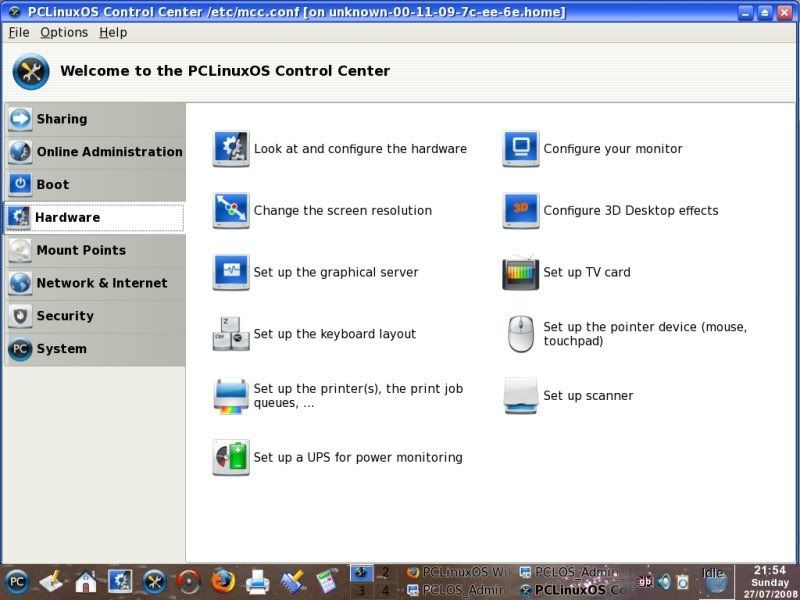The image size is (800, 600).
Task: Click the PCLinuxOS Control Center taskbar entry
Action: [x=570, y=591]
